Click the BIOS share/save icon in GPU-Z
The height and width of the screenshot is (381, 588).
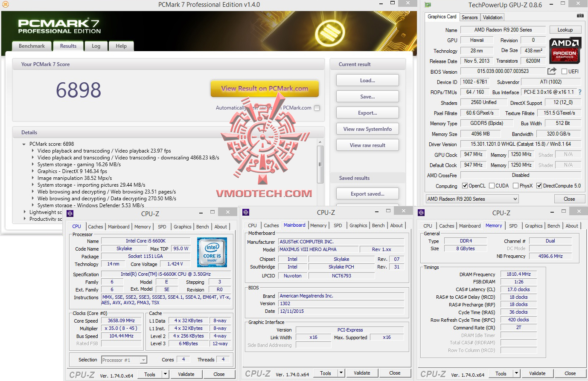click(552, 71)
